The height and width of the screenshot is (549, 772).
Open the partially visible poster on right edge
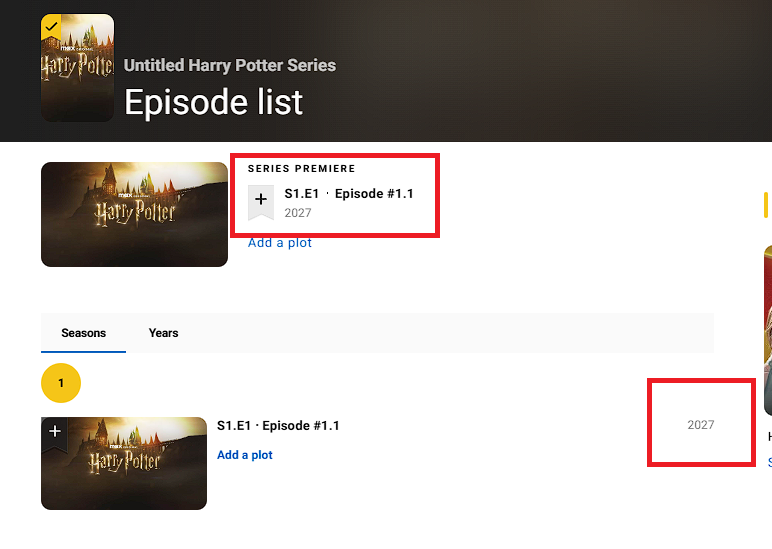pyautogui.click(x=768, y=331)
